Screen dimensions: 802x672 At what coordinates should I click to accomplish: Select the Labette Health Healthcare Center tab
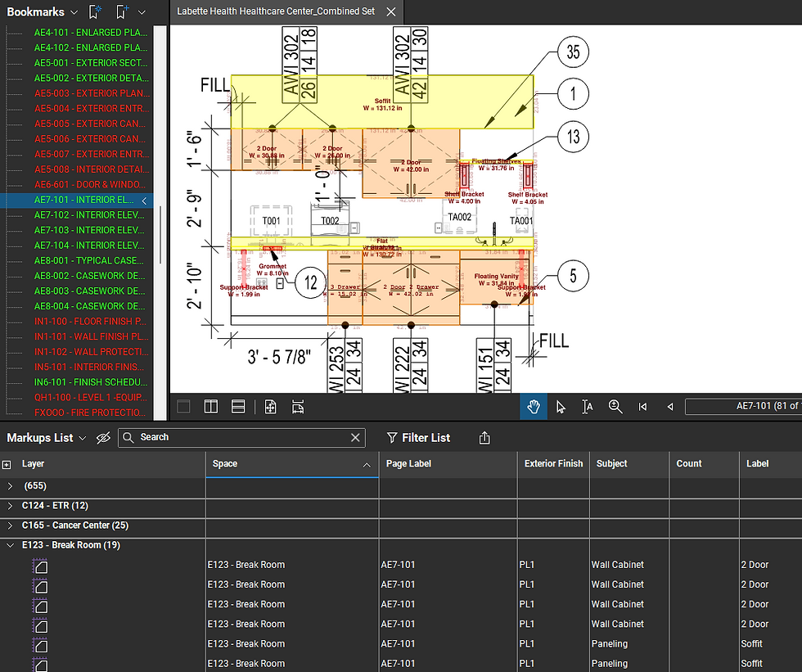point(278,12)
